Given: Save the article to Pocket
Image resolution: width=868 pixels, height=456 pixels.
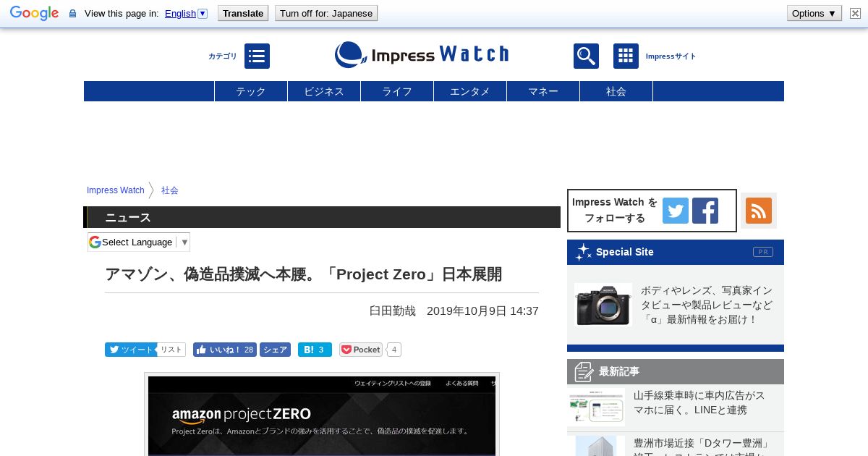Looking at the screenshot, I should pos(361,350).
